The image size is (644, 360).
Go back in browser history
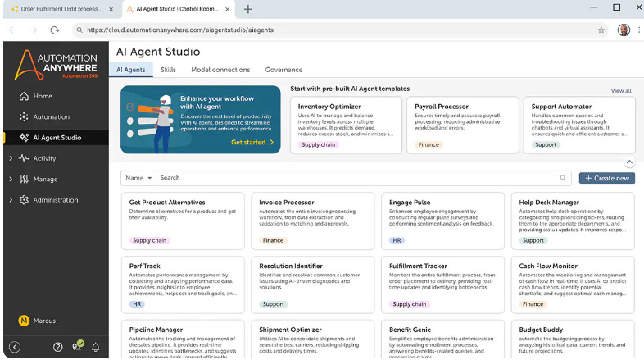tap(13, 30)
